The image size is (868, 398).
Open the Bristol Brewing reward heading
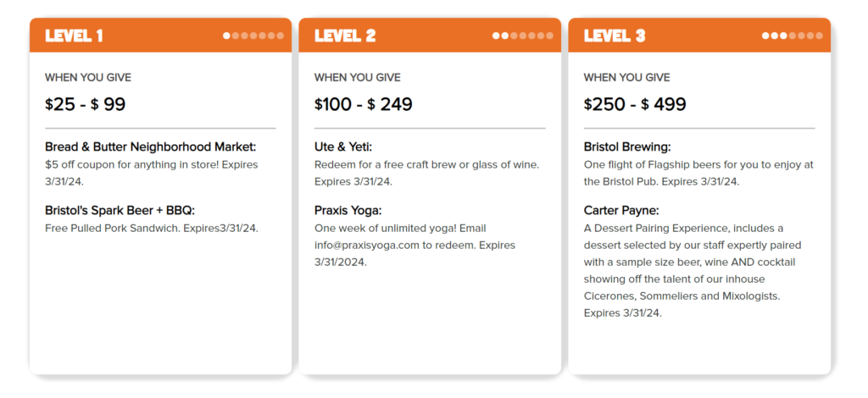click(x=627, y=147)
